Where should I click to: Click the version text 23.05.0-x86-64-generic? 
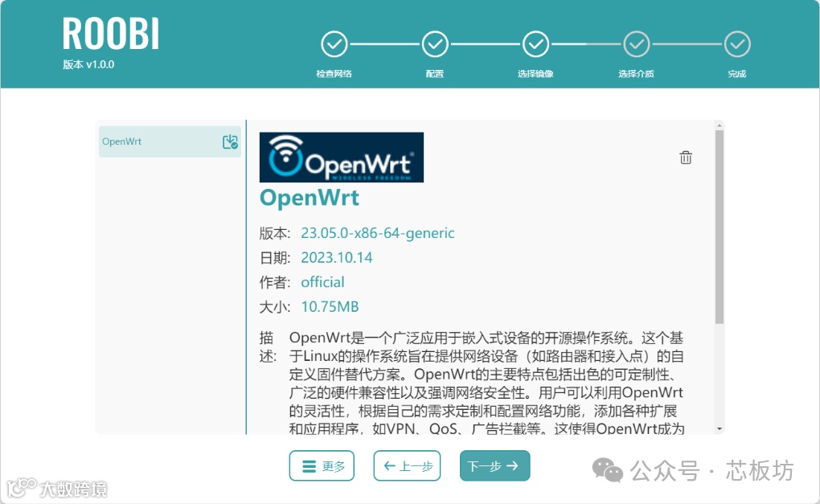pos(378,232)
